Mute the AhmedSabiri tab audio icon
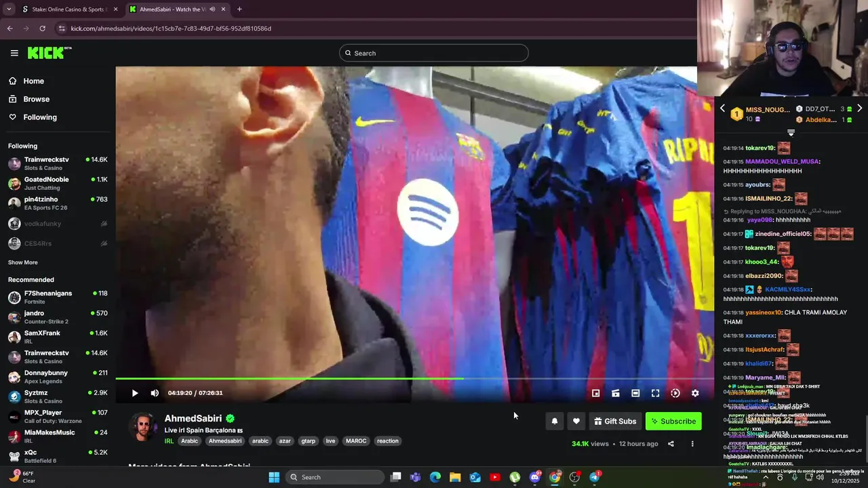 [212, 9]
